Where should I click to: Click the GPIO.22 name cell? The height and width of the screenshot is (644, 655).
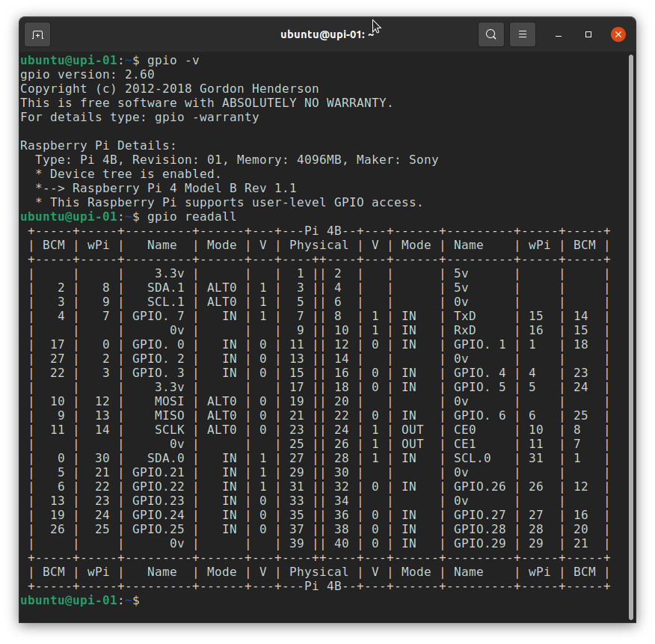coord(158,487)
